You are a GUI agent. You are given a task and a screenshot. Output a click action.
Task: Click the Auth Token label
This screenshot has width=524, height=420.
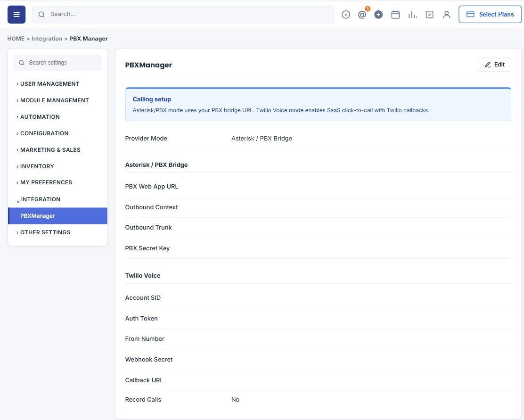(141, 318)
